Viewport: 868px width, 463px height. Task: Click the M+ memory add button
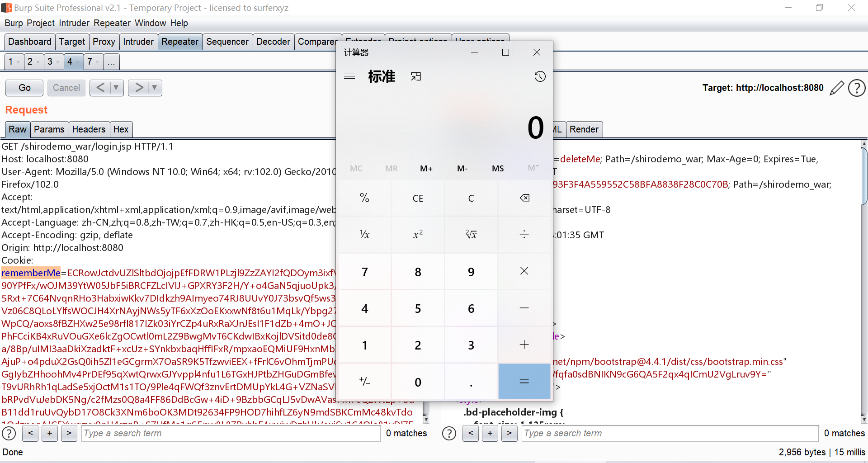pos(426,169)
